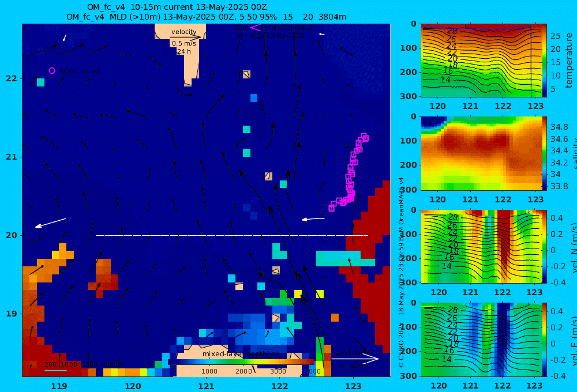Click the '© CSIRO 2025' copyright text
This screenshot has height=392, width=577.
401,345
